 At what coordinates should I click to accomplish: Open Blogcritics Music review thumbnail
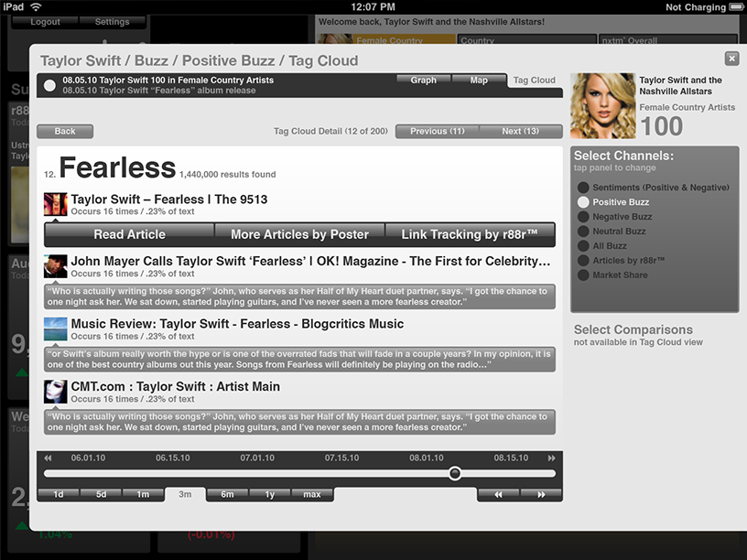(x=55, y=329)
